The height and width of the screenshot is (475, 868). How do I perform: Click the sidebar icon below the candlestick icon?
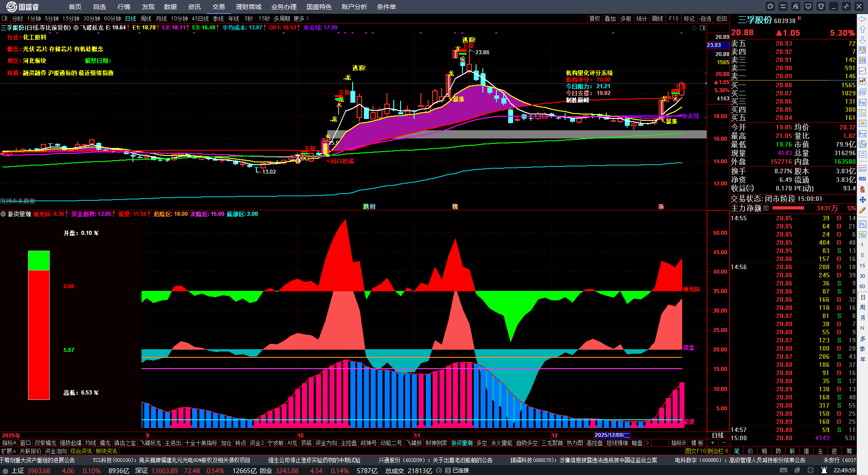pos(863,92)
